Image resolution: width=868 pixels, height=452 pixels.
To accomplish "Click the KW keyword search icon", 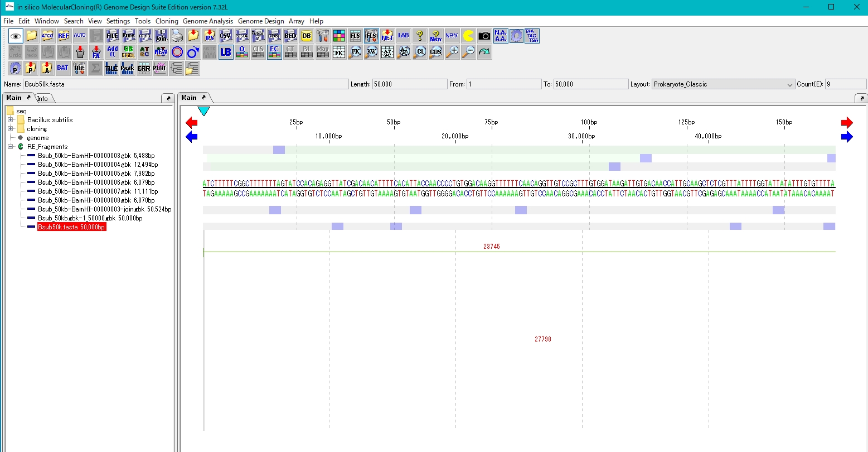I will click(x=371, y=52).
